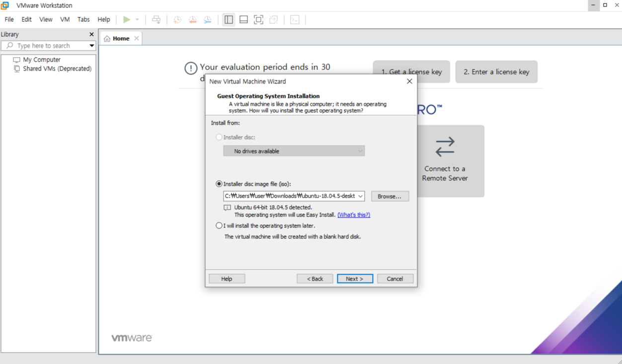Open the console view toolbar icon
The height and width of the screenshot is (364, 622).
click(295, 19)
